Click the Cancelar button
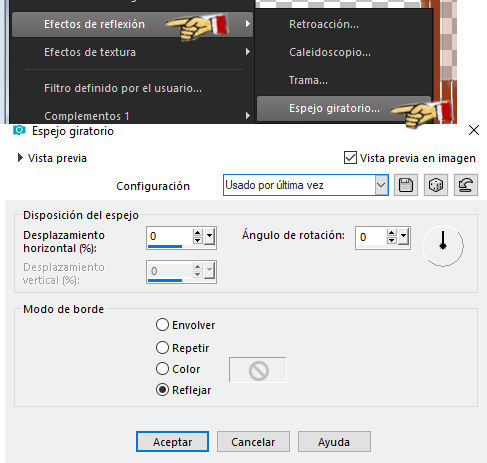Viewport: 487px width, 463px height. (253, 442)
